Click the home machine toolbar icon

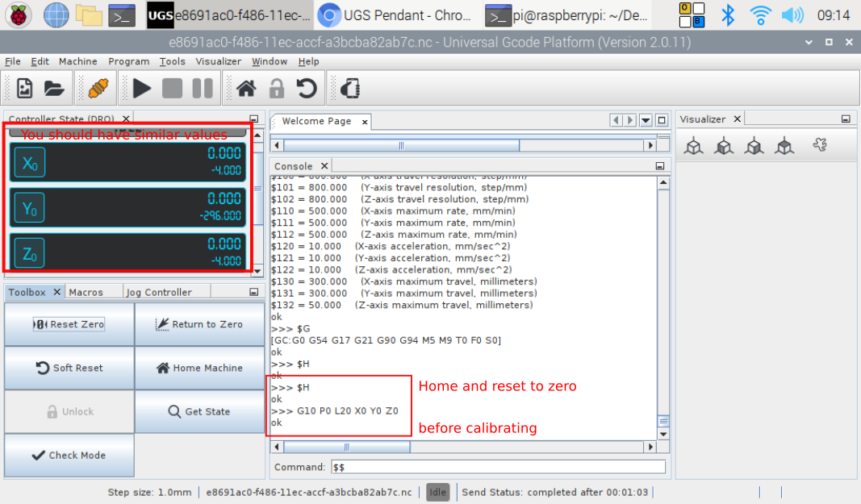246,89
